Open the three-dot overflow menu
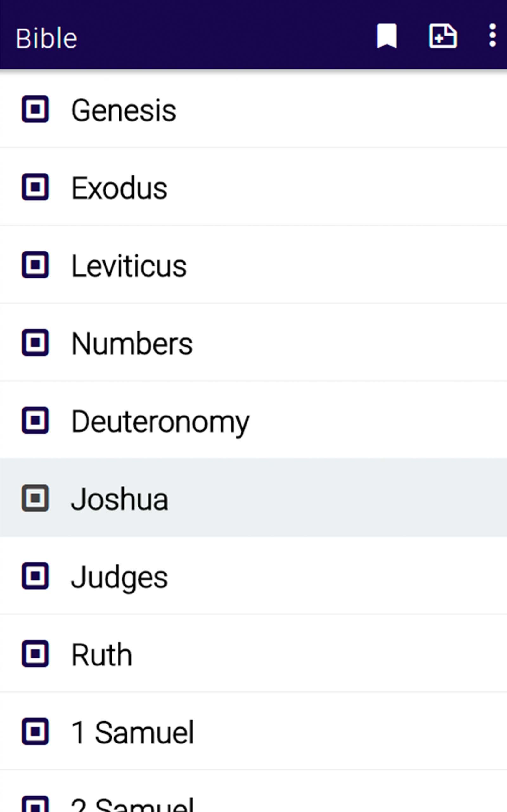507x812 pixels. 492,35
